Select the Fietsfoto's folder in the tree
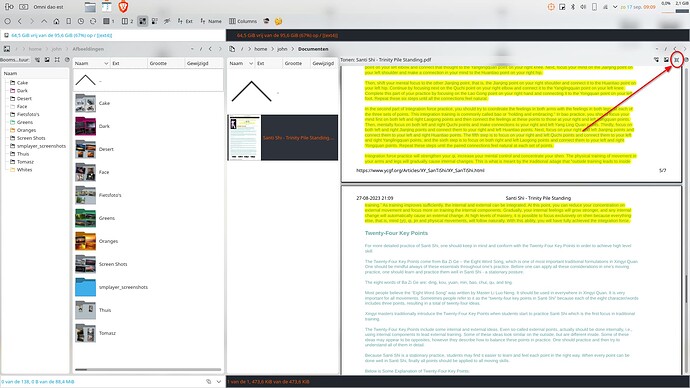The height and width of the screenshot is (388, 690). pyautogui.click(x=28, y=114)
